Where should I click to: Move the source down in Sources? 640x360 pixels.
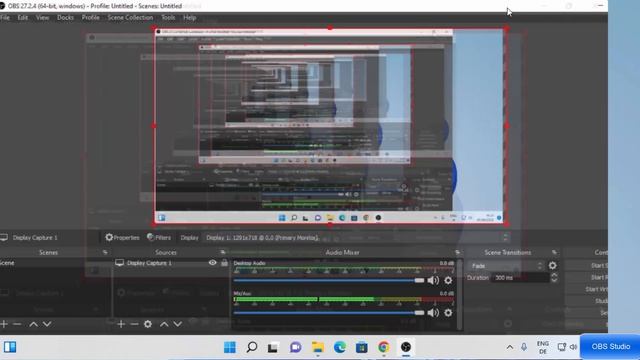click(178, 324)
